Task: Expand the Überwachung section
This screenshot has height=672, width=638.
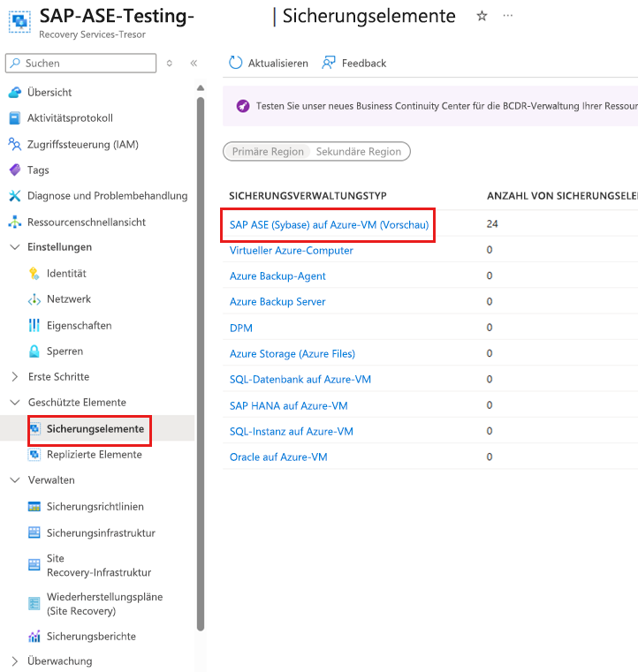Action: click(15, 661)
